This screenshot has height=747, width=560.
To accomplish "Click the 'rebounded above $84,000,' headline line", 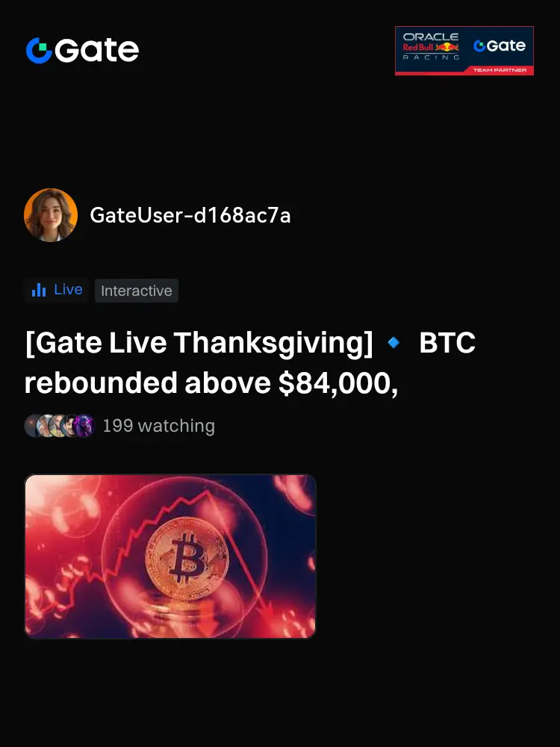I will pos(211,383).
